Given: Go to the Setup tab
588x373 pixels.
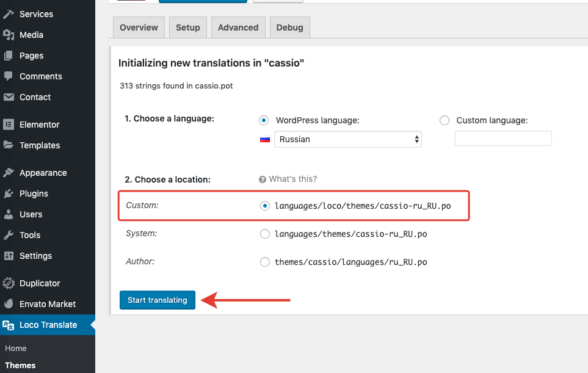Looking at the screenshot, I should click(x=188, y=27).
